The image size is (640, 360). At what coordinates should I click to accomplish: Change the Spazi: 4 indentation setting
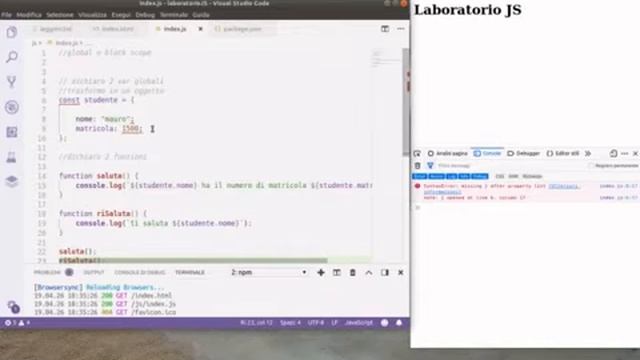tap(290, 322)
